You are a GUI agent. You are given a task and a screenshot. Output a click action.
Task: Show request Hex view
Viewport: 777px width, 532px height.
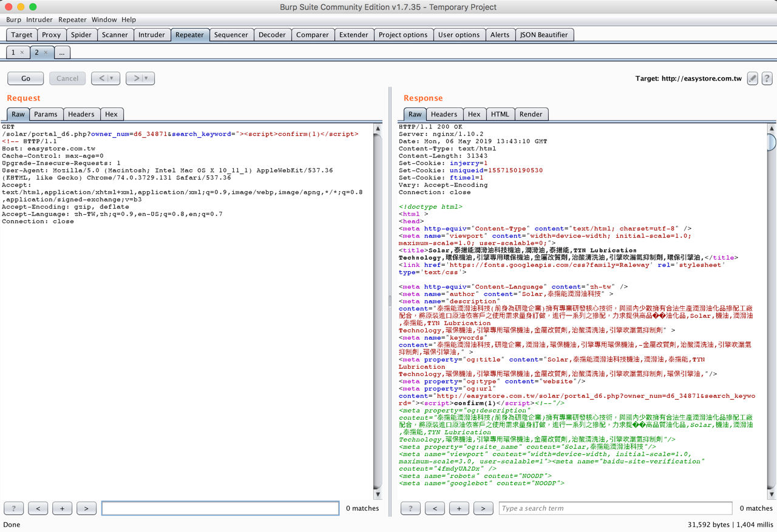coord(112,114)
